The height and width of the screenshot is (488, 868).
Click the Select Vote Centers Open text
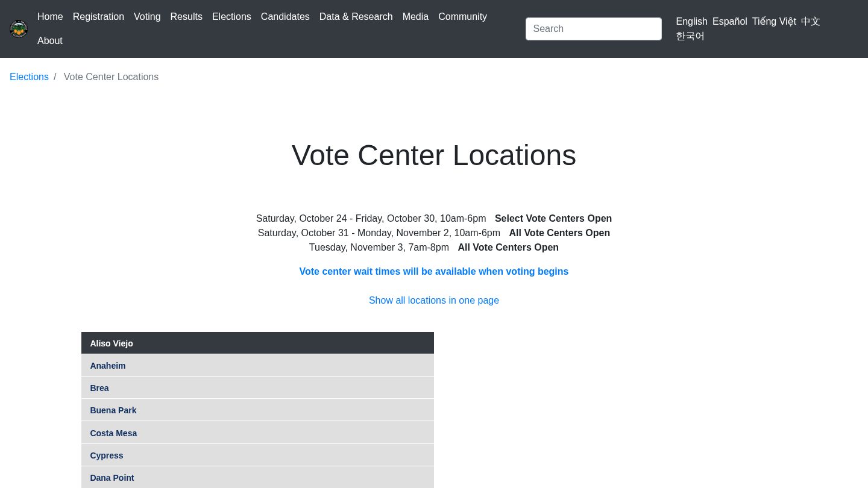[553, 219]
